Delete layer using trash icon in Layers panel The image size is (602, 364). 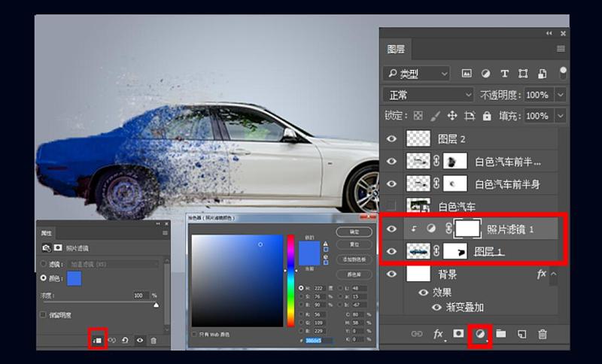[542, 334]
